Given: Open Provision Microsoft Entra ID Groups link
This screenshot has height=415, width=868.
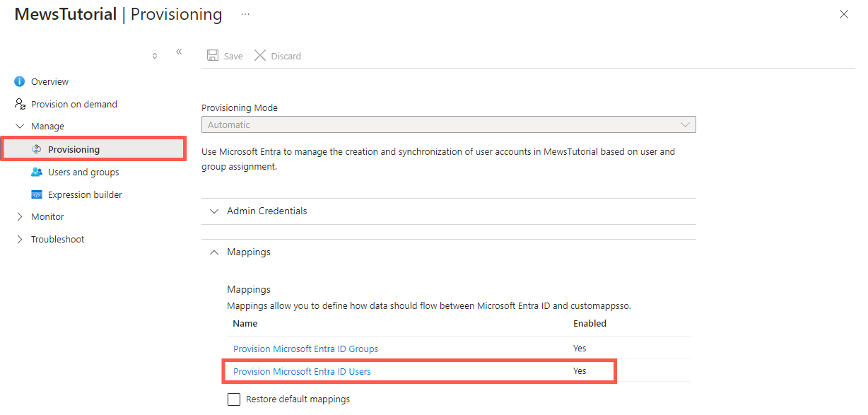Looking at the screenshot, I should pyautogui.click(x=305, y=349).
